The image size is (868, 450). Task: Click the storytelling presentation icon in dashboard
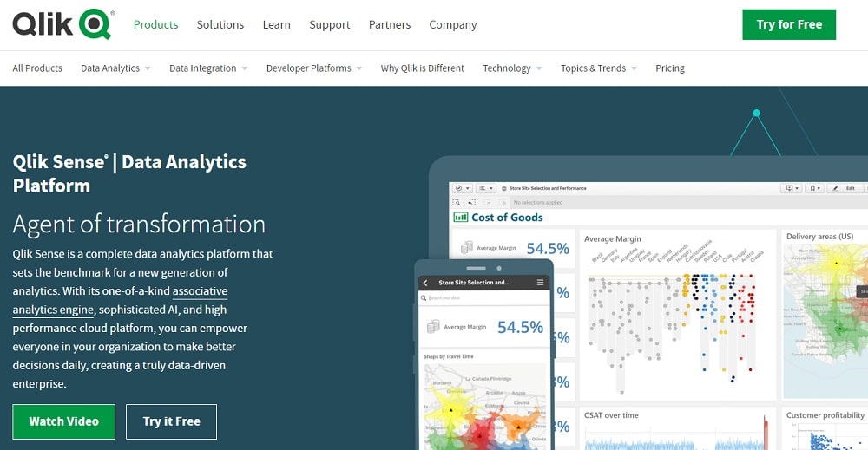(790, 188)
